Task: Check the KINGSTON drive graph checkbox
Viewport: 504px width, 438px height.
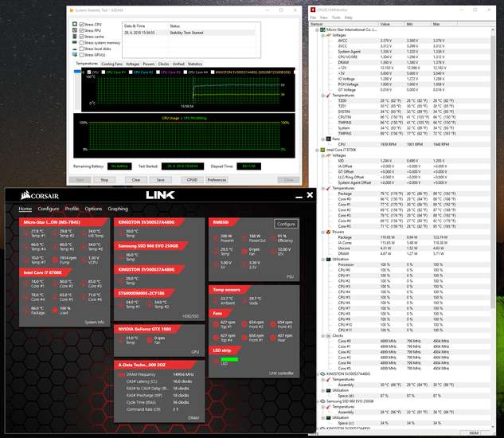Action: tap(213, 72)
